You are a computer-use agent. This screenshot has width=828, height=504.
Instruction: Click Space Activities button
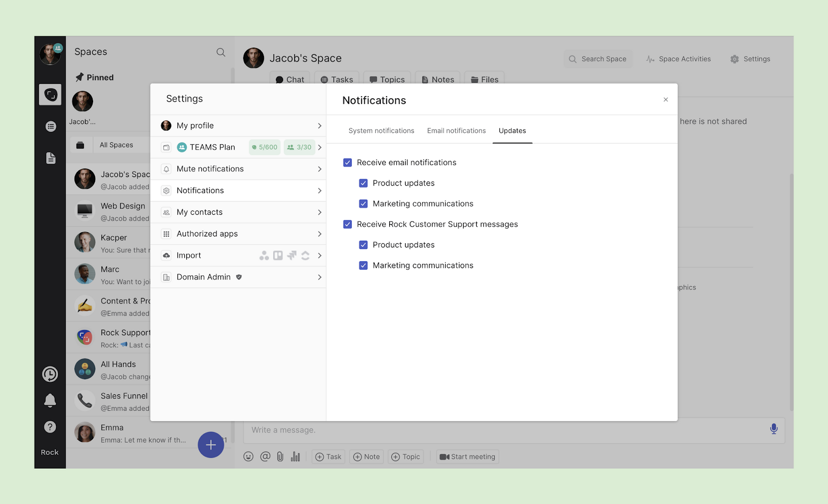(678, 59)
